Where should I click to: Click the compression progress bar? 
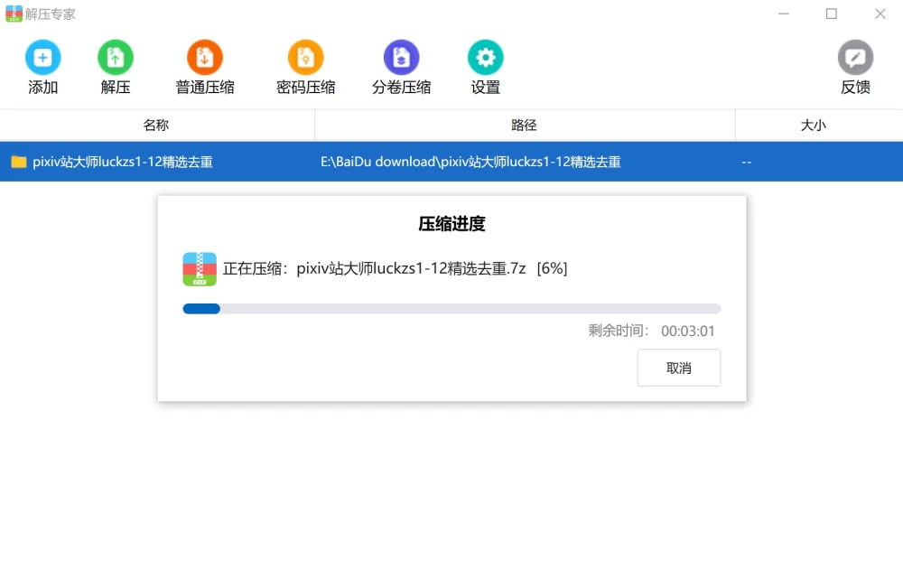451,309
